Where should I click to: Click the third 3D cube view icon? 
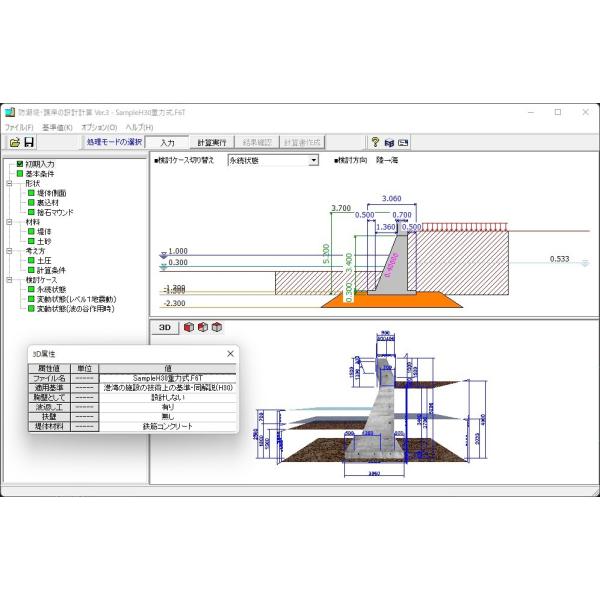[216, 327]
